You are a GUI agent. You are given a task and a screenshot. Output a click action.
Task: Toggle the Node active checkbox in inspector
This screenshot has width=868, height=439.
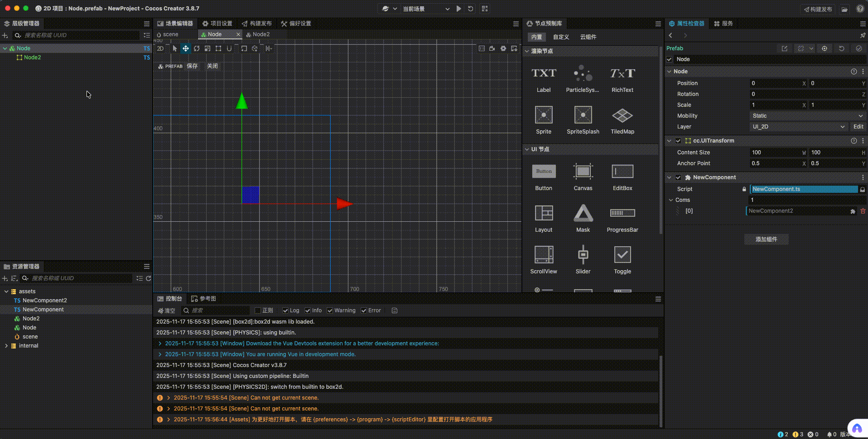(669, 59)
